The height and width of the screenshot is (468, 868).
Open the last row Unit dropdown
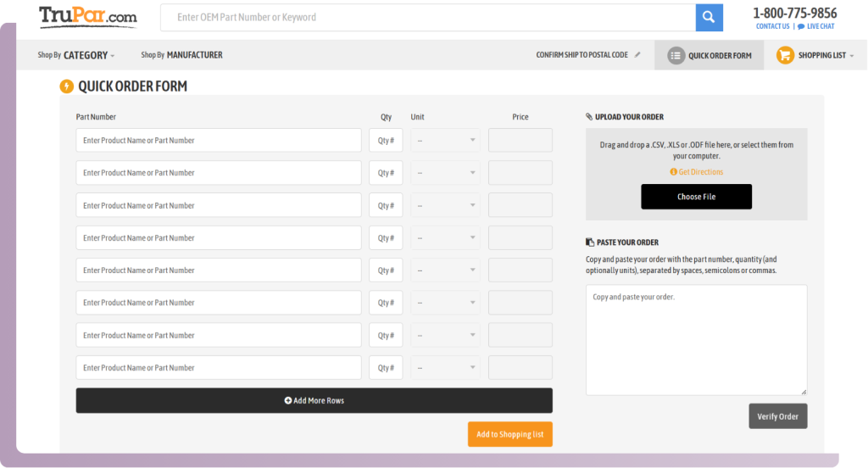[445, 368]
